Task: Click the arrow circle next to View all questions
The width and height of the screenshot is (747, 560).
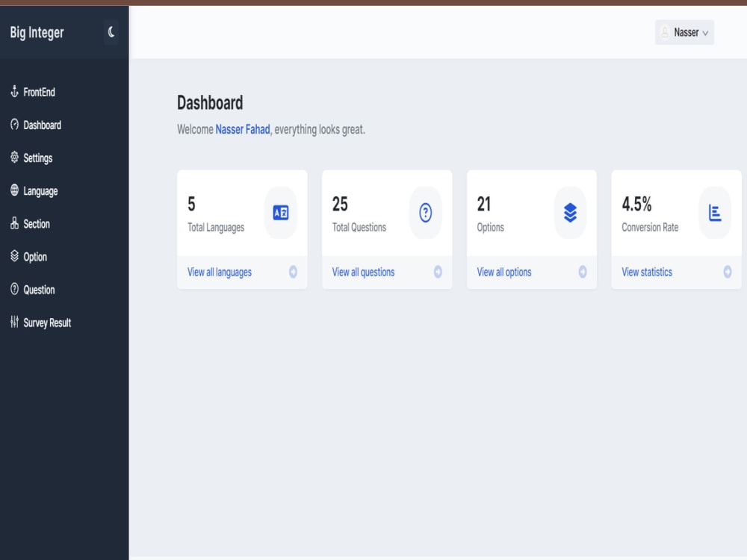Action: (438, 272)
